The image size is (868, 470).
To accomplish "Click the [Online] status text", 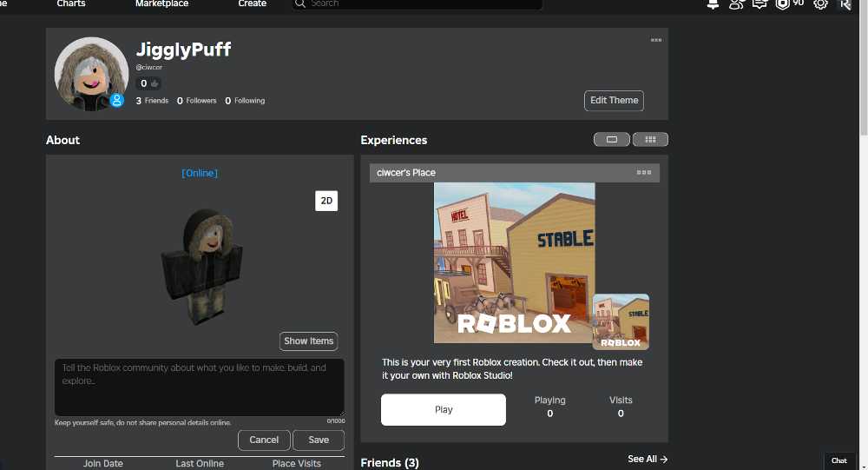I will pos(200,173).
